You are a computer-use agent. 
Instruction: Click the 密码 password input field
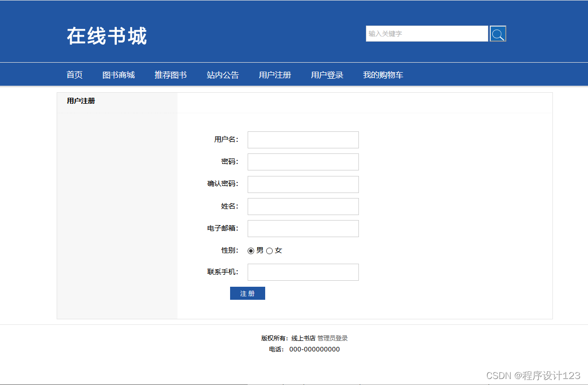[x=303, y=162]
